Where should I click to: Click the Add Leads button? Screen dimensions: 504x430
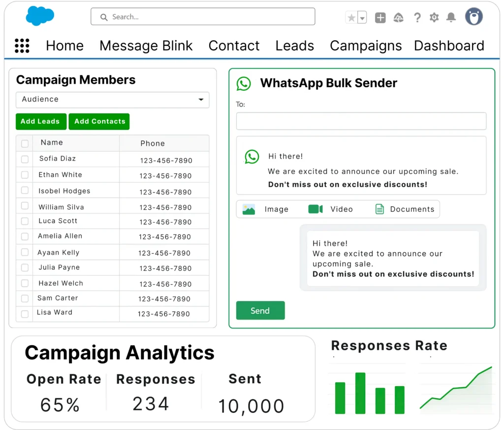[x=40, y=122]
